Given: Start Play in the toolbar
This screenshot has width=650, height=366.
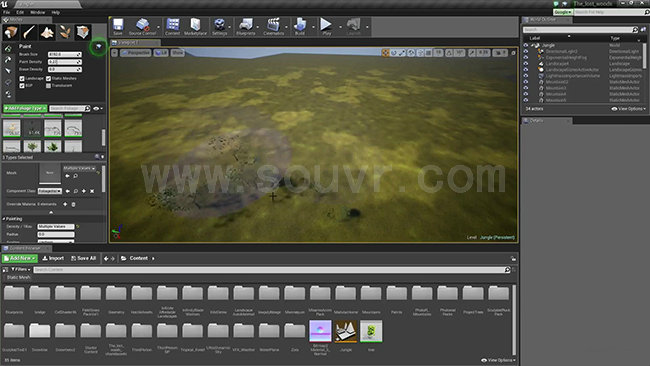Looking at the screenshot, I should (x=327, y=27).
